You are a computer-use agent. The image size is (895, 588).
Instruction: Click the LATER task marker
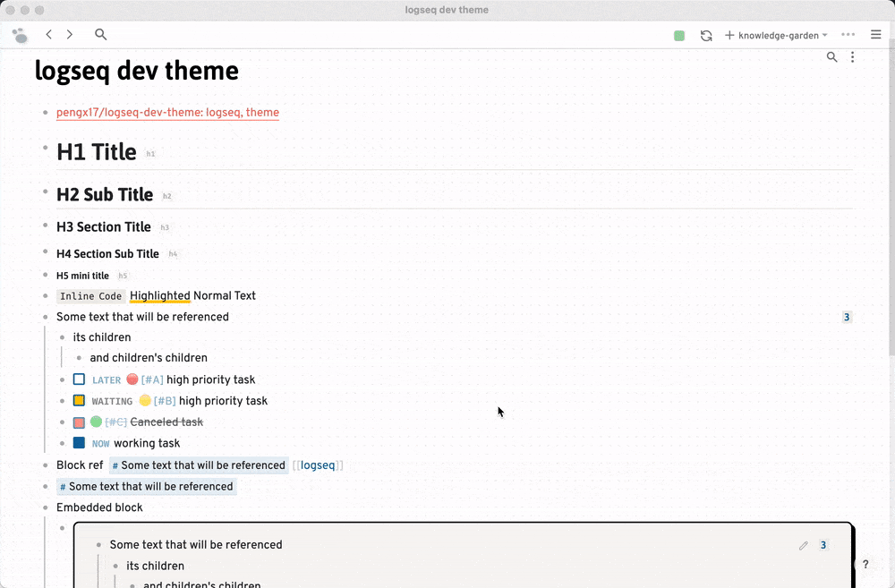coord(107,380)
